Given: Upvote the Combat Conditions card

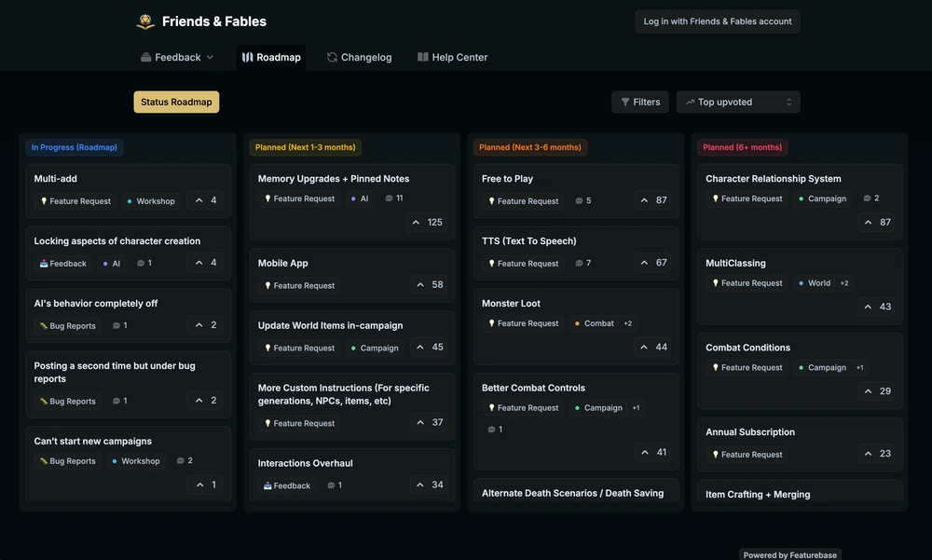Looking at the screenshot, I should 877,391.
